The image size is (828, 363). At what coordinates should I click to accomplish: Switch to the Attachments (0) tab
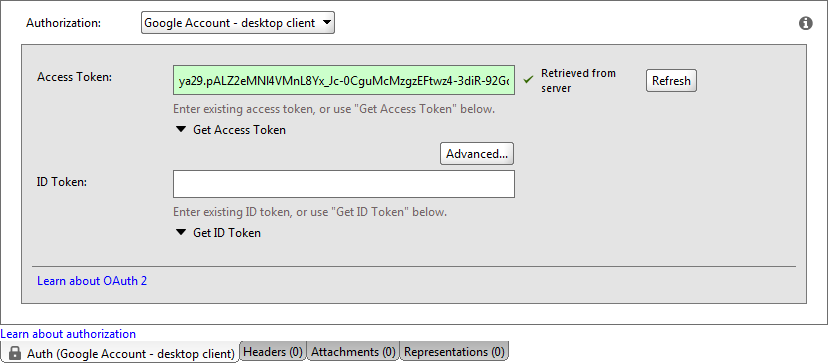pos(353,351)
